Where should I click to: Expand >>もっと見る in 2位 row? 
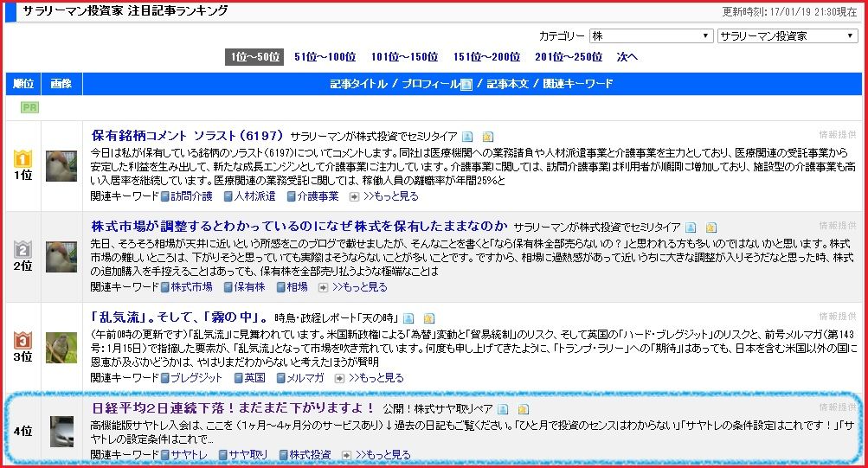[360, 286]
